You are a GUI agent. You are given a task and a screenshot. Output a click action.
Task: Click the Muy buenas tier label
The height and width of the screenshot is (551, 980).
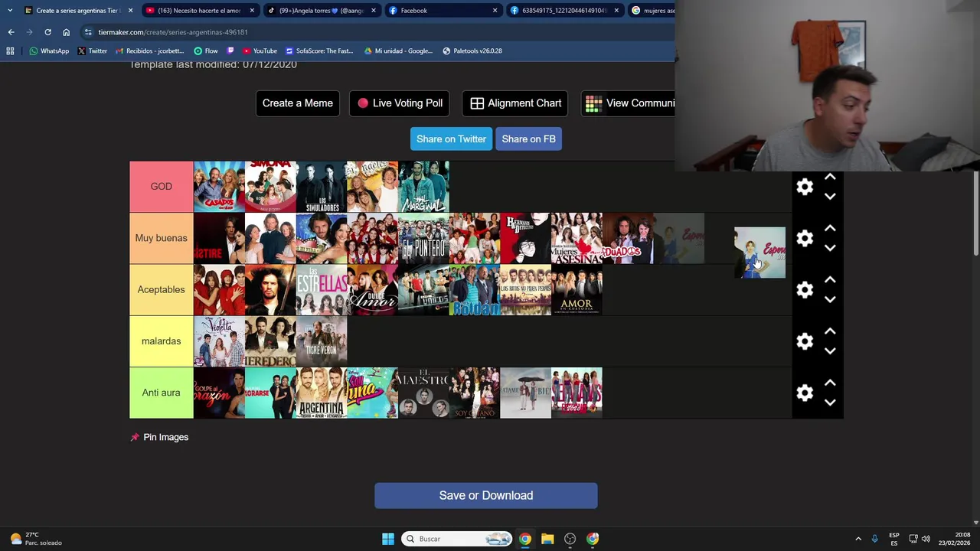click(x=161, y=238)
